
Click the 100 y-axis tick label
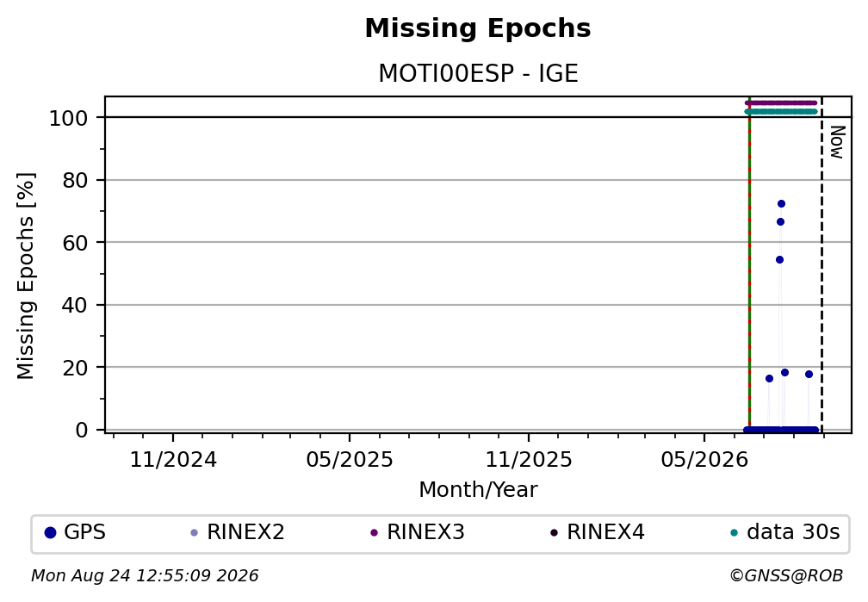coord(69,118)
